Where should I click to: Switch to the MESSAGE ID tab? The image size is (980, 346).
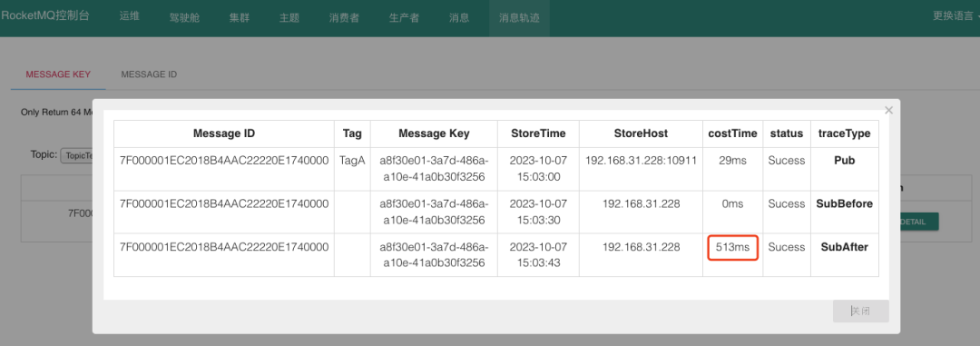pyautogui.click(x=149, y=74)
